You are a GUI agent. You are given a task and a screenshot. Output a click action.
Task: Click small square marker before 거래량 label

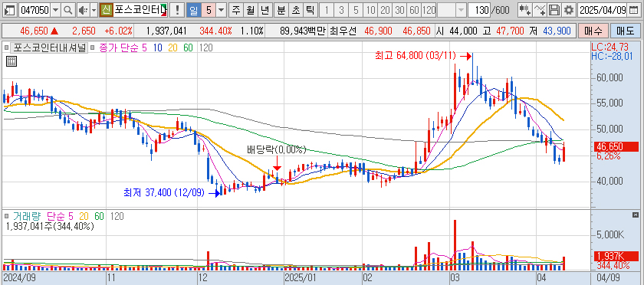click(x=7, y=216)
